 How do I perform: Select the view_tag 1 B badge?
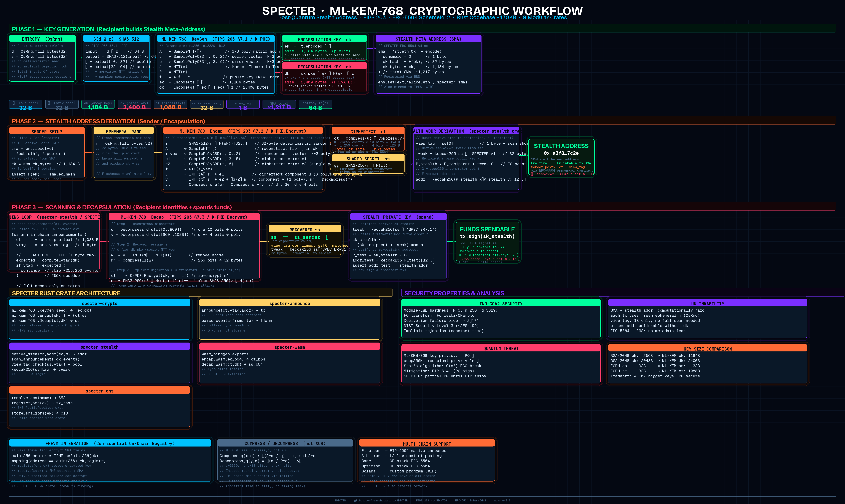[x=243, y=105]
